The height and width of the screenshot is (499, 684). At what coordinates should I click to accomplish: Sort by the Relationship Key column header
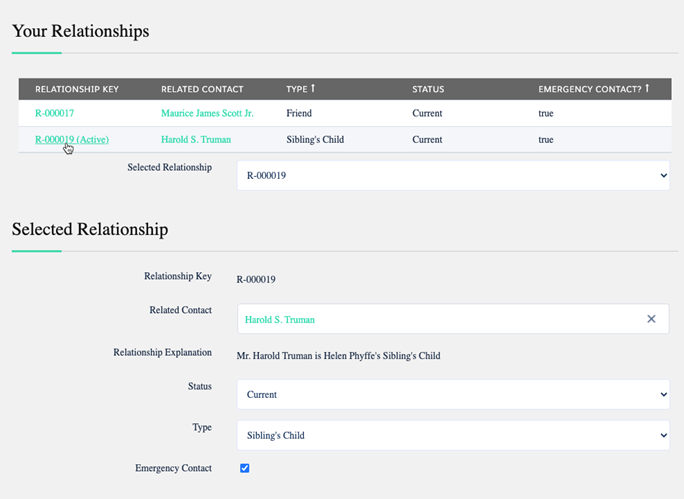click(x=77, y=90)
